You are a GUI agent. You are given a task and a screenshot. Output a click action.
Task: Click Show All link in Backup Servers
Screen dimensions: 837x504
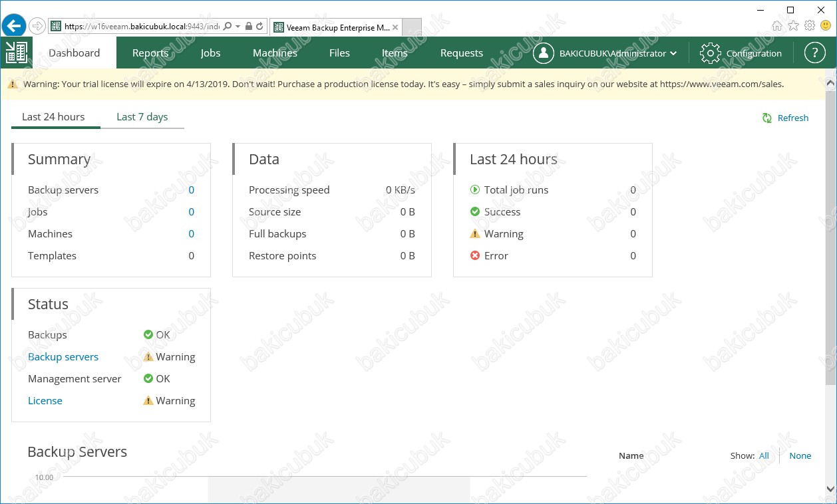pos(764,455)
